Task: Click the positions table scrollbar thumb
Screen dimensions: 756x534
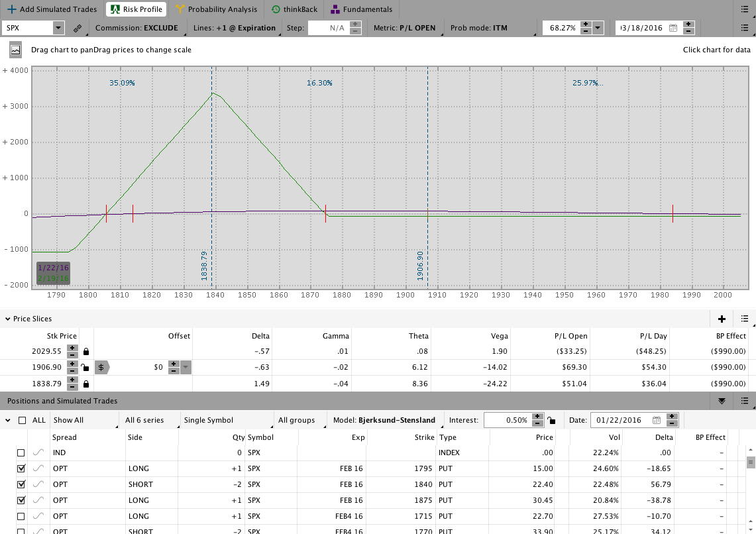Action: tap(750, 462)
